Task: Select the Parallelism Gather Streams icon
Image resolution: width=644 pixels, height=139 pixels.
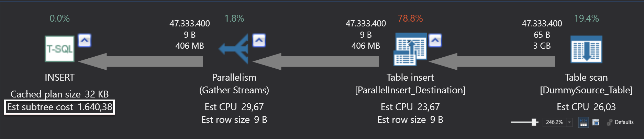Action: [234, 49]
